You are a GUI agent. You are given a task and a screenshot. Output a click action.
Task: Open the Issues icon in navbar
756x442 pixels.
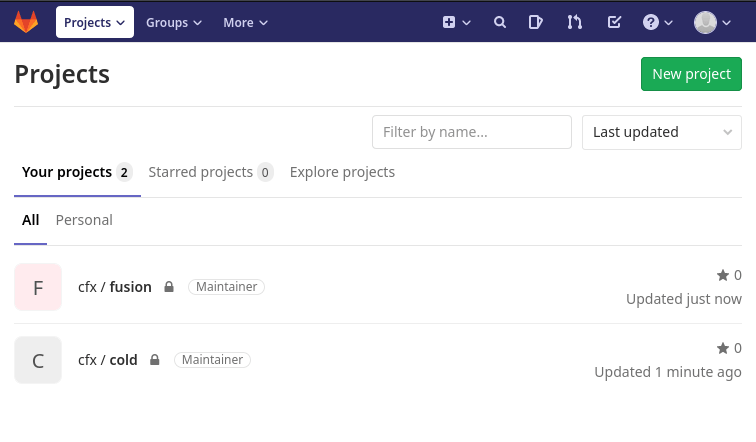point(536,22)
